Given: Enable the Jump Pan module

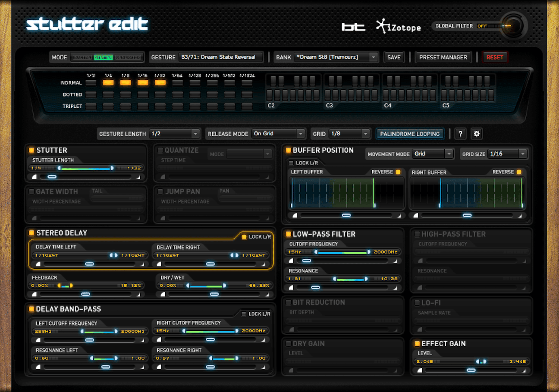Looking at the screenshot, I should [x=160, y=191].
